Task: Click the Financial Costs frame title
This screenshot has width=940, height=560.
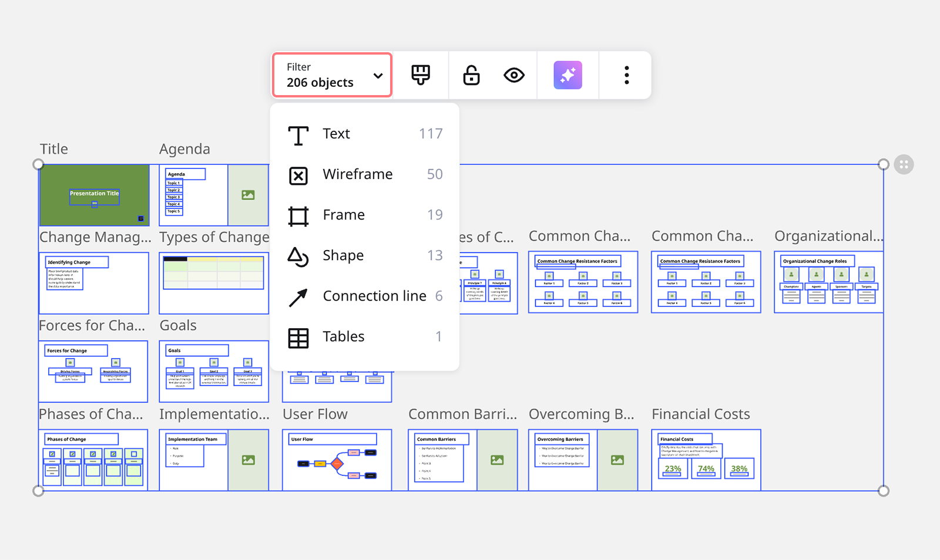Action: point(700,414)
